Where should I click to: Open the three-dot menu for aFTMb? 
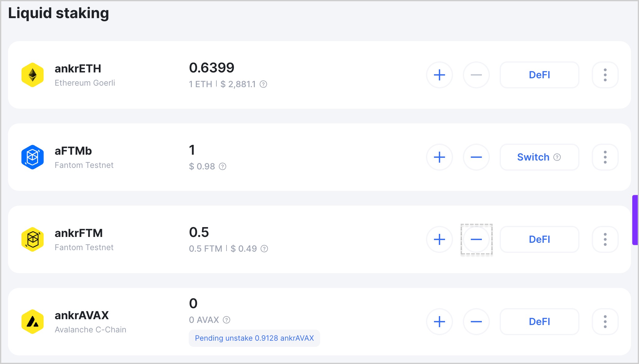tap(605, 157)
